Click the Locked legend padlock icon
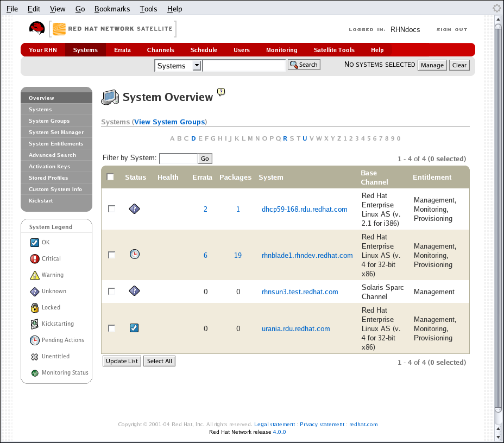The image size is (504, 443). [35, 308]
